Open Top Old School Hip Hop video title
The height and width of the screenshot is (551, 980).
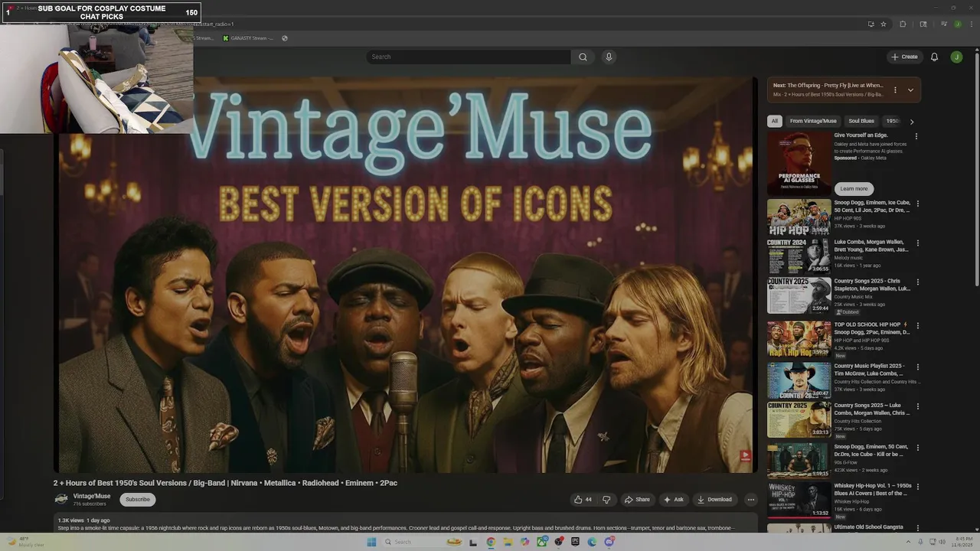coord(871,328)
